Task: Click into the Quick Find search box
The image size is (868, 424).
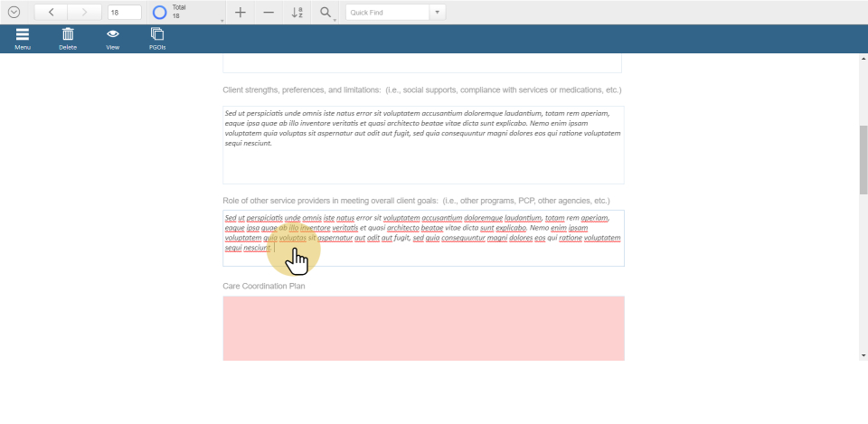Action: click(x=387, y=13)
